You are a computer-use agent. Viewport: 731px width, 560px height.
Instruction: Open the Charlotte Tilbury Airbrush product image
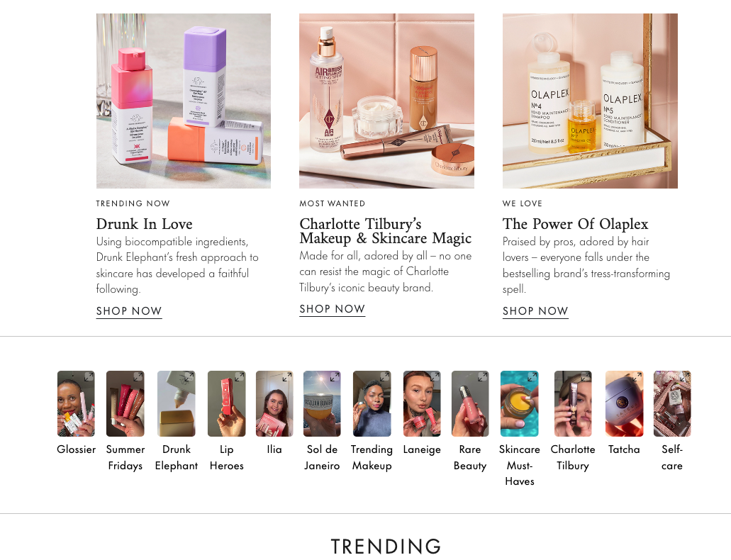[386, 101]
